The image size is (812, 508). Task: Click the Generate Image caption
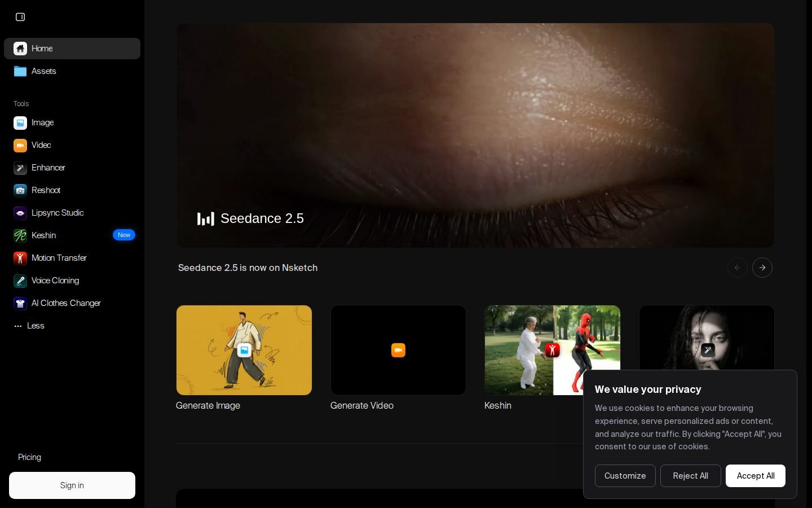tap(208, 405)
